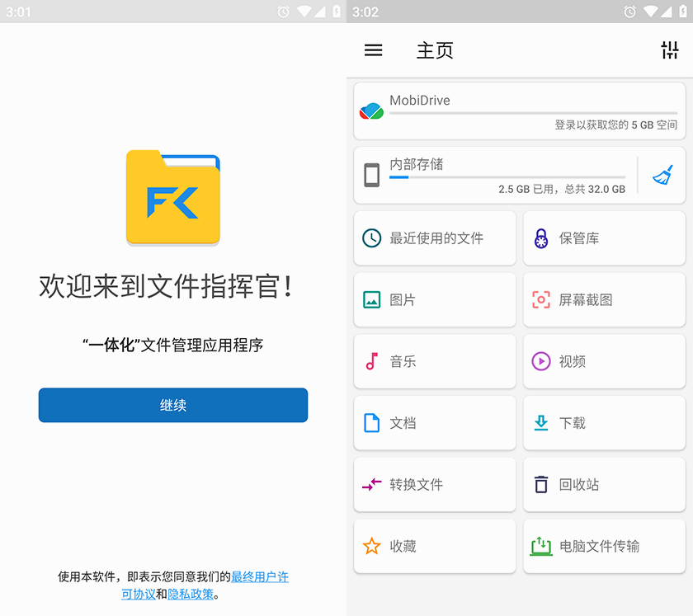Screen dimensions: 693x616
Task: Start 电脑文件传输 via its label
Action: click(x=599, y=546)
